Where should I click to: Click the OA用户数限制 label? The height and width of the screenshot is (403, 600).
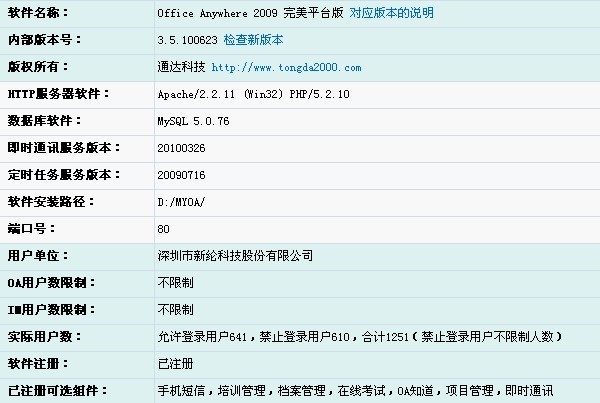pyautogui.click(x=51, y=283)
